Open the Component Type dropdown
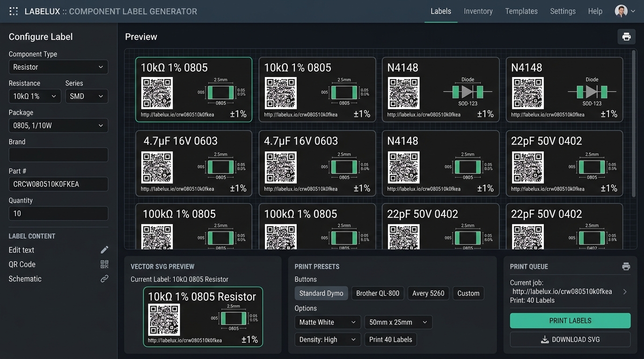This screenshot has height=359, width=644. pyautogui.click(x=59, y=67)
